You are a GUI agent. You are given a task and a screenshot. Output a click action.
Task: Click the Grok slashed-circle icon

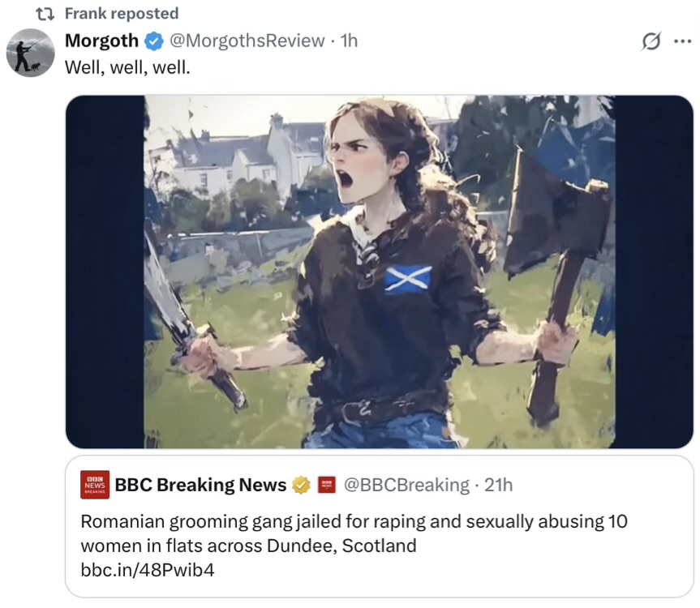[x=651, y=41]
